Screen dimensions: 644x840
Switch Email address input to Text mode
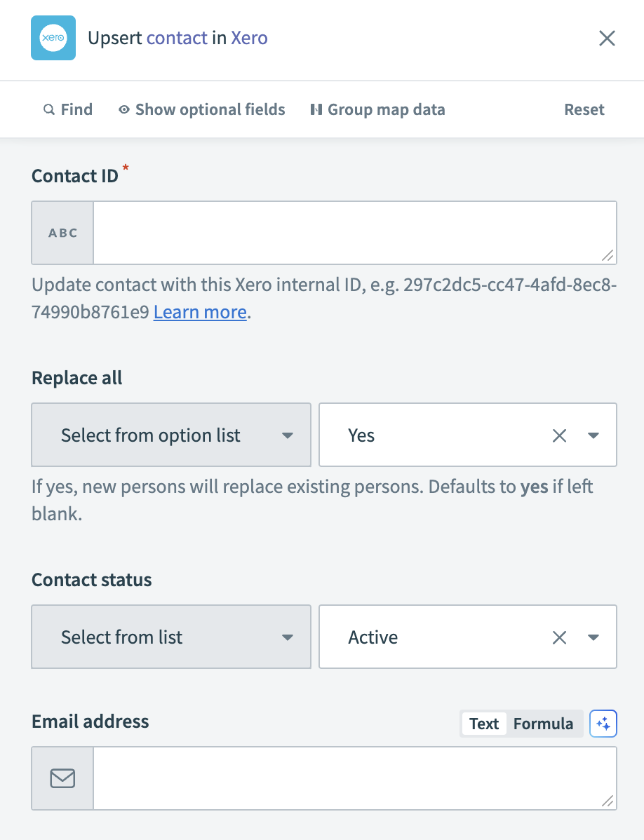[483, 724]
